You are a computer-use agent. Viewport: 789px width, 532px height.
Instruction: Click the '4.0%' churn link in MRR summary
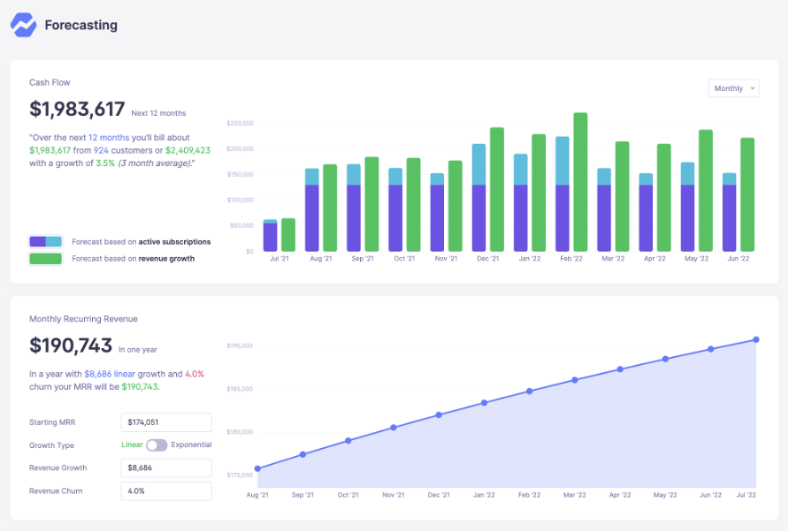coord(194,374)
